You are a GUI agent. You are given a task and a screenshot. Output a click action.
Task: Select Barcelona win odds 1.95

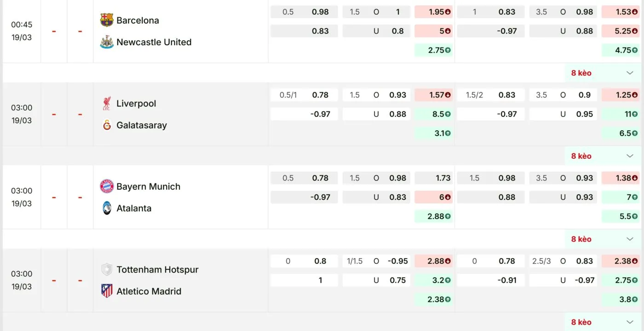[434, 12]
